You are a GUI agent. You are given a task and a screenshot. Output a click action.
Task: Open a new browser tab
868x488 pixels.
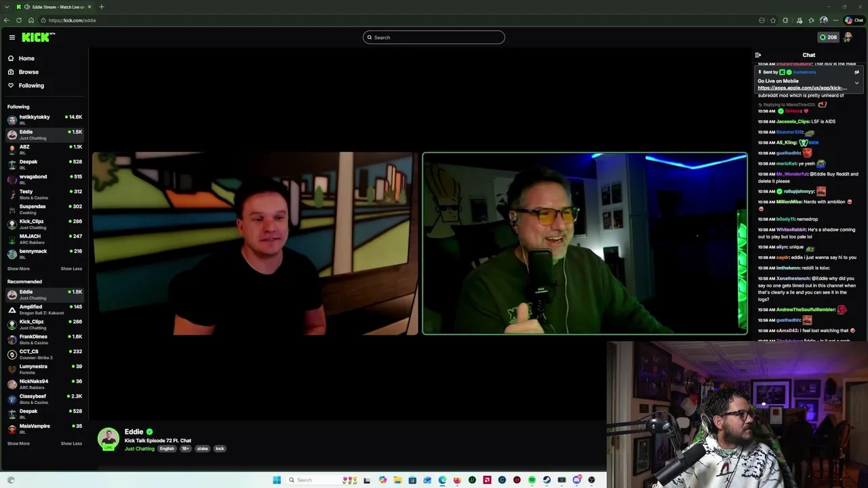pos(101,7)
